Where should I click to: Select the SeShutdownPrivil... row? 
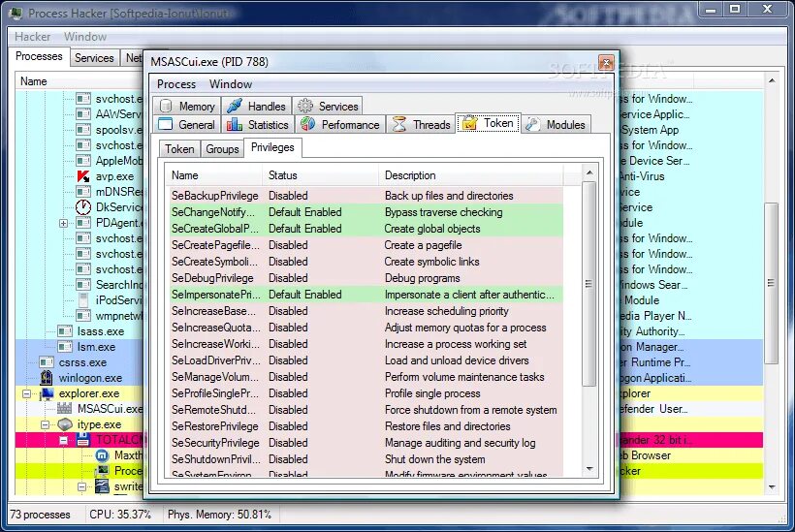[366, 459]
